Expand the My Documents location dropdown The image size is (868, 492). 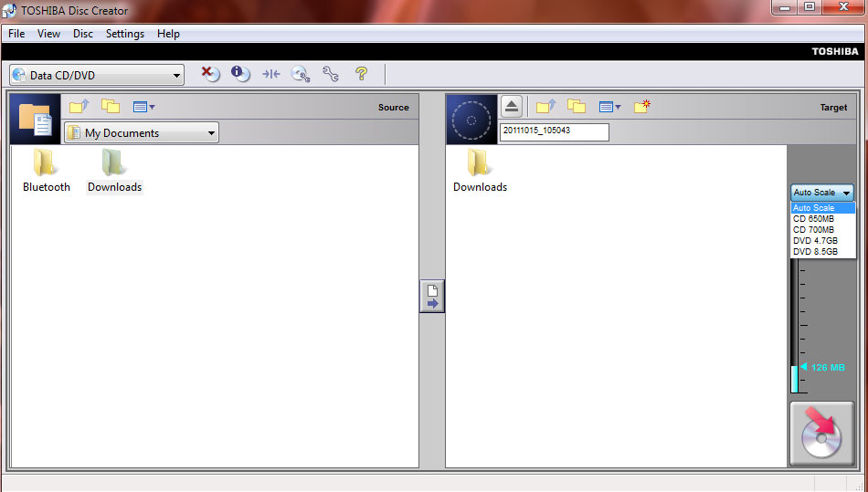[x=142, y=132]
